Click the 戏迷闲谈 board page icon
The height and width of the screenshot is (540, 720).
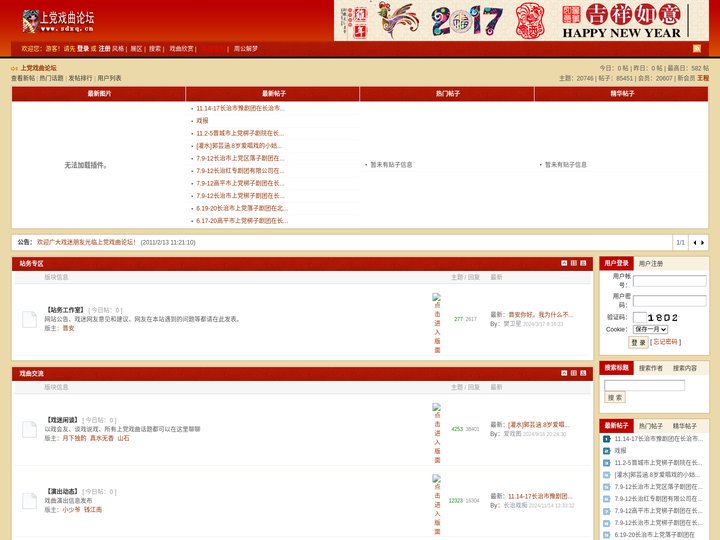point(29,429)
